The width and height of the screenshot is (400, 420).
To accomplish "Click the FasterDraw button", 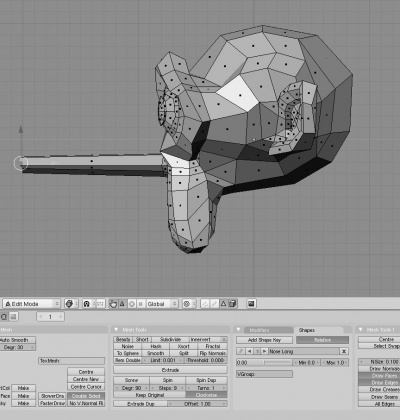I will click(53, 403).
